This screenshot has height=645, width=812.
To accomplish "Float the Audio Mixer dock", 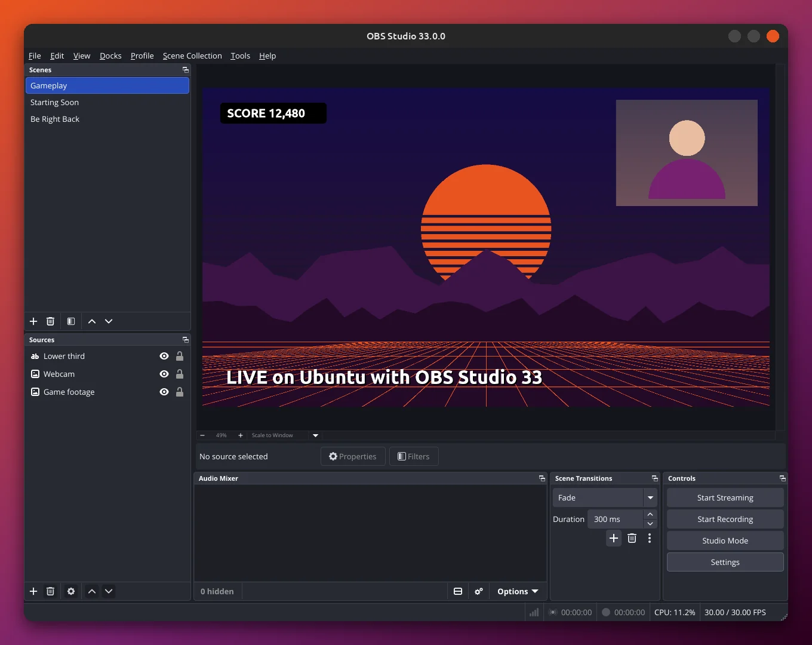I will 542,478.
